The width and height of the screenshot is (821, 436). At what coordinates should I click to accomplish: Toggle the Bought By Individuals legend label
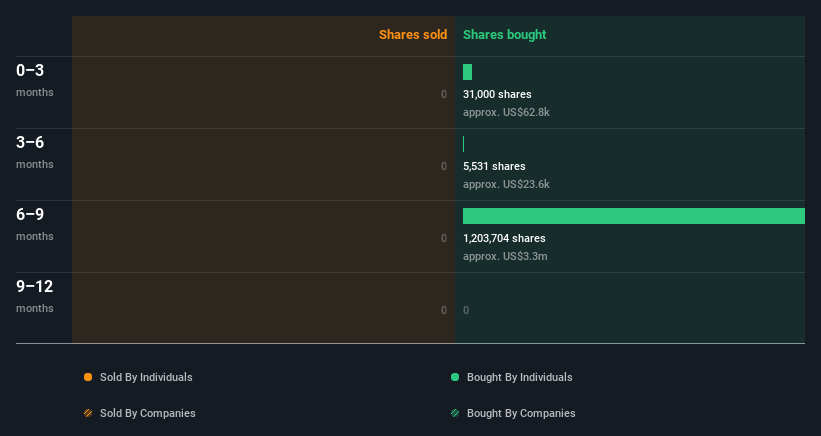click(519, 377)
